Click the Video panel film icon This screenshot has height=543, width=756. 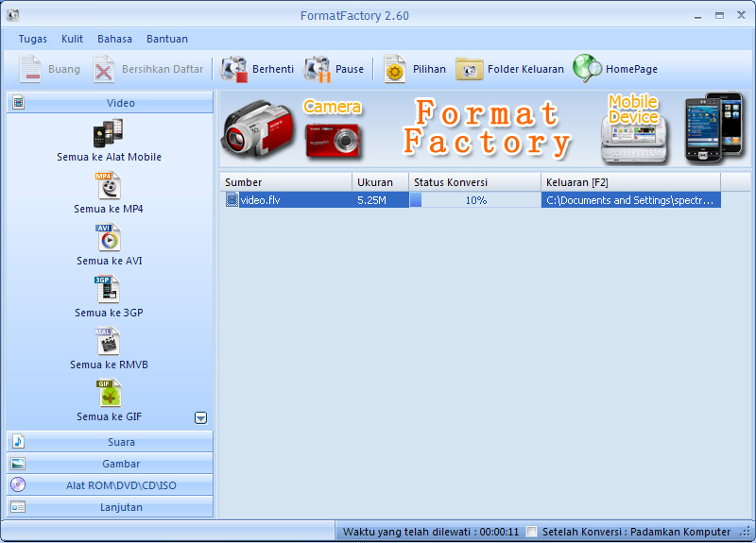pos(18,102)
